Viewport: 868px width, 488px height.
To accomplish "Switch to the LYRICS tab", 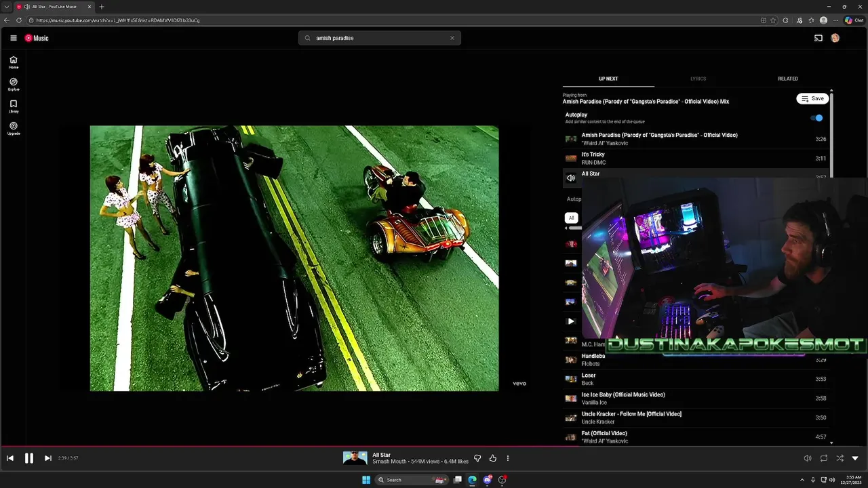I will click(x=698, y=79).
